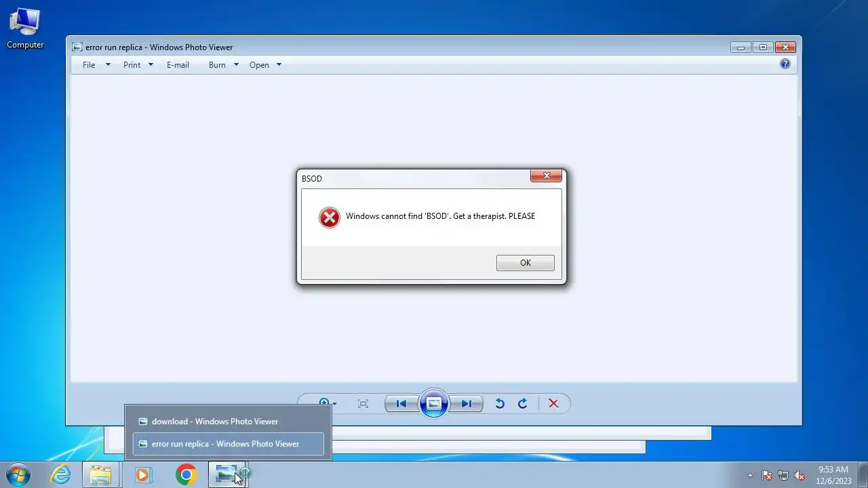
Task: Open the Computer desktop icon
Action: [25, 28]
